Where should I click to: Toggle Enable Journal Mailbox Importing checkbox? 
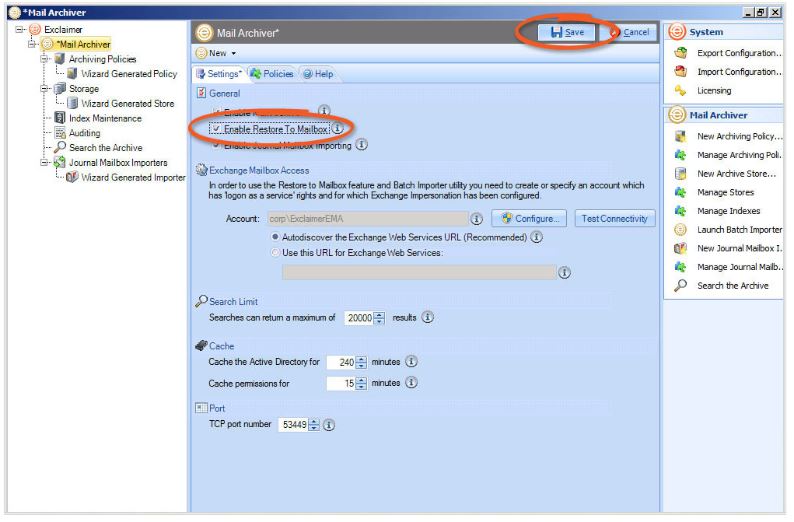pos(217,145)
